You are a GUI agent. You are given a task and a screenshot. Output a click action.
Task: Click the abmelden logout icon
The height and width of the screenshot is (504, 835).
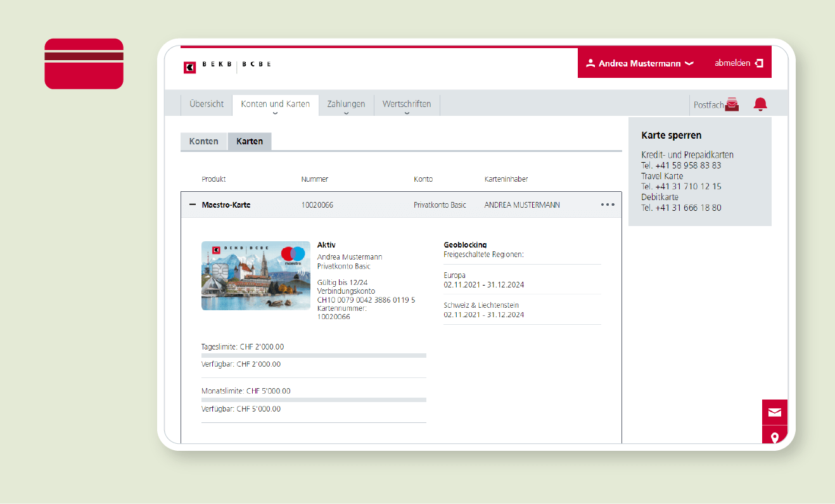[759, 63]
